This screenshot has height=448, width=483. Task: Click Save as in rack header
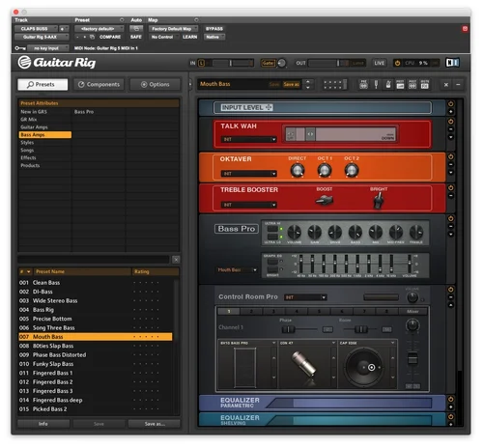coord(291,85)
